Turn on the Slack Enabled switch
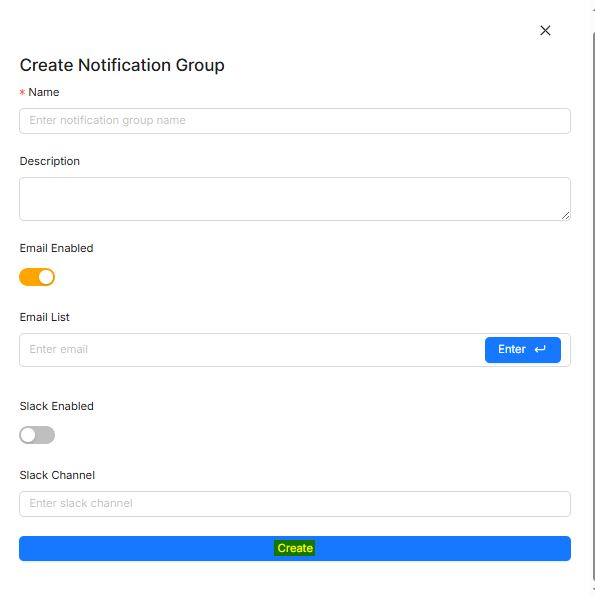Screen dimensions: 595x597 point(37,435)
